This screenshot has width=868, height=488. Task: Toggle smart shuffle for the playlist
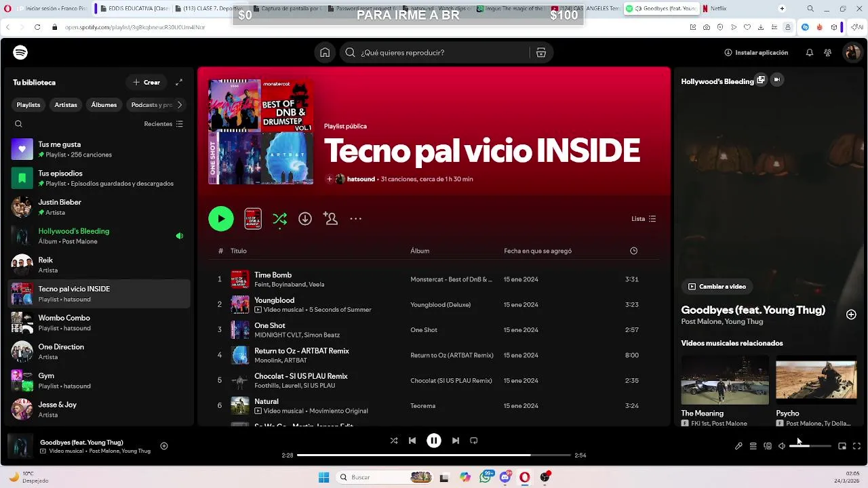279,219
